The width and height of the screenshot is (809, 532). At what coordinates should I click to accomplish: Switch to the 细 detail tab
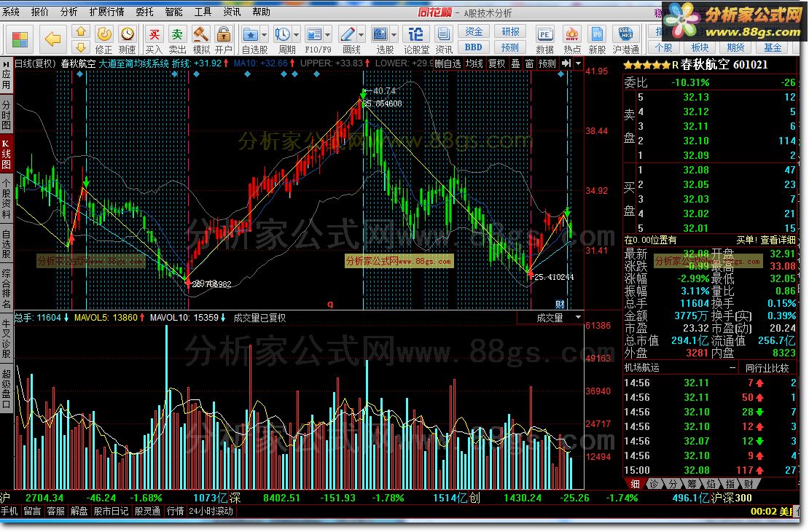tap(635, 484)
